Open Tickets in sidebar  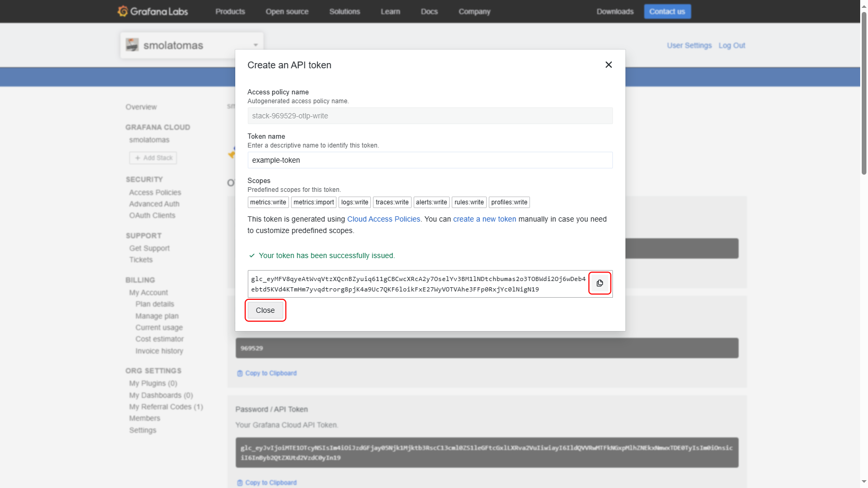(x=141, y=260)
